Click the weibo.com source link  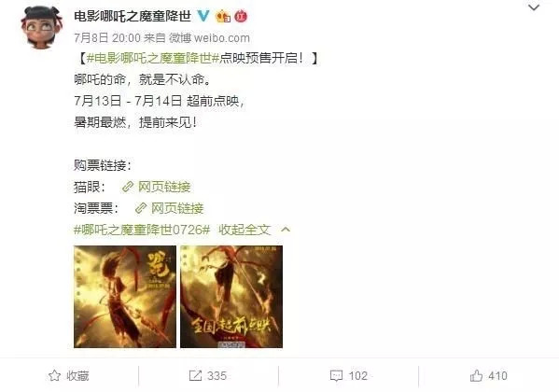[x=222, y=38]
